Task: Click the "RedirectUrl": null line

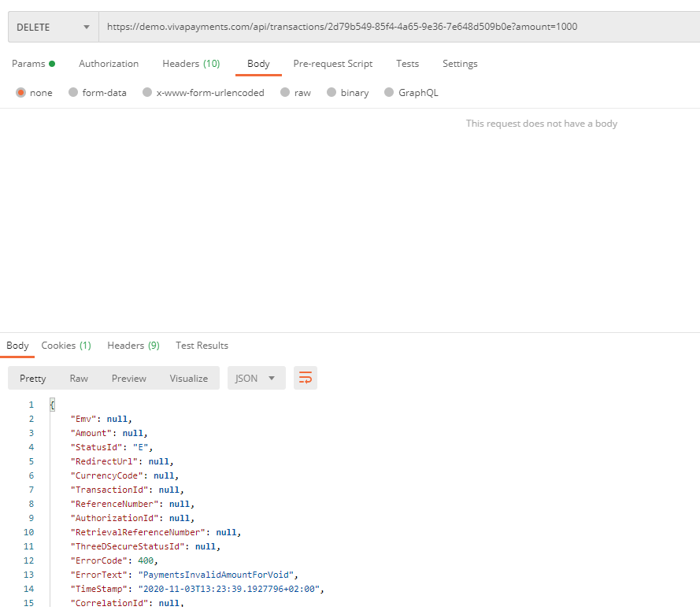Action: [122, 461]
